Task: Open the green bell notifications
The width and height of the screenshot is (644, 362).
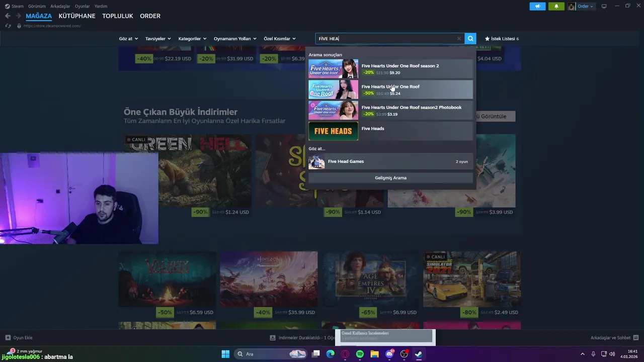Action: point(556,6)
